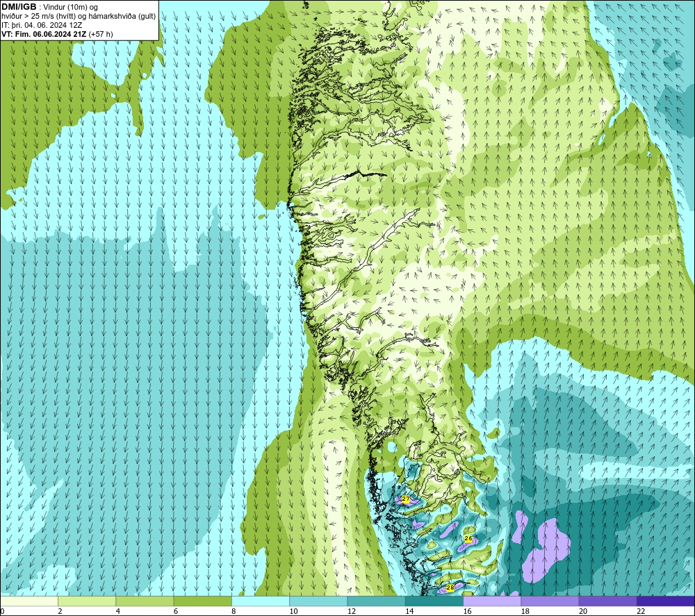The height and width of the screenshot is (616, 695).
Task: Click the 'Vindur (10m) og' text
Action: [71, 8]
